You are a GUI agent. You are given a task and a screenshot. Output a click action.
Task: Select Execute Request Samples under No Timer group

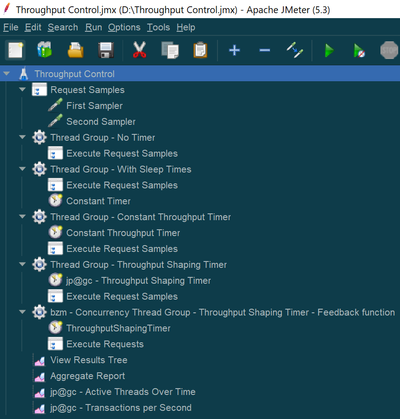pos(122,153)
